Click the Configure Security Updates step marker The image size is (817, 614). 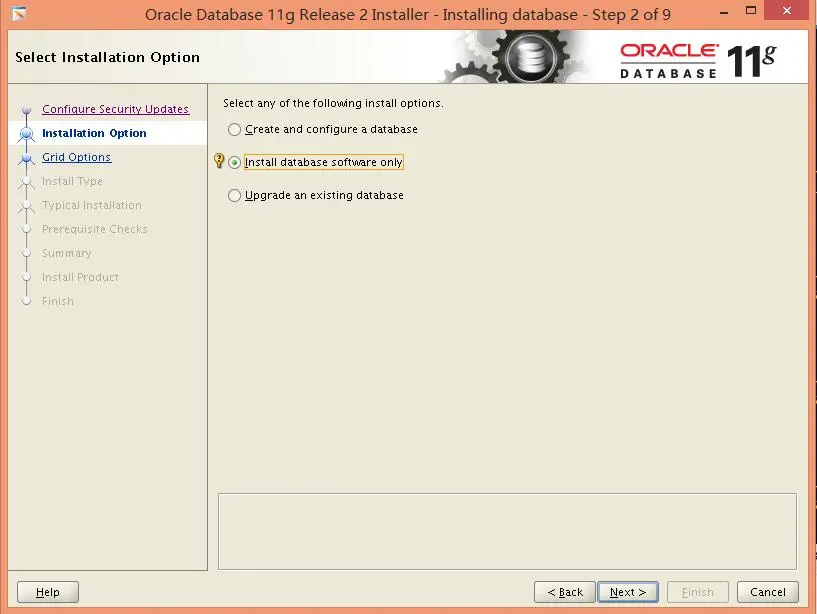(x=27, y=110)
